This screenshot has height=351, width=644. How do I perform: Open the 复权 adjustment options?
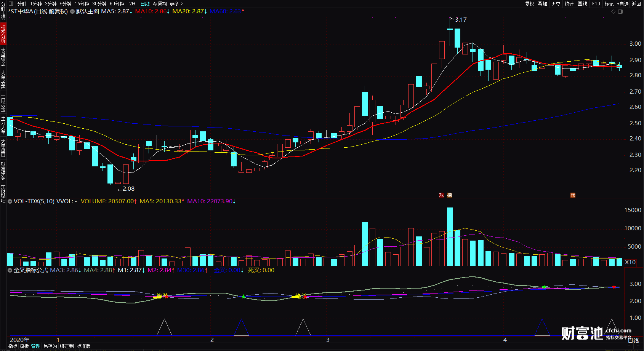tap(529, 4)
